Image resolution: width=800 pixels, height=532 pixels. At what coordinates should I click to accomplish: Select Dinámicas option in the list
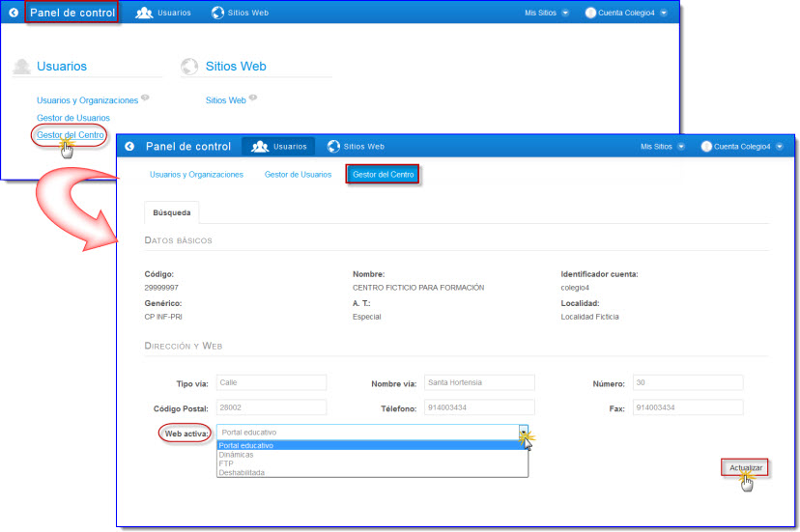(237, 455)
